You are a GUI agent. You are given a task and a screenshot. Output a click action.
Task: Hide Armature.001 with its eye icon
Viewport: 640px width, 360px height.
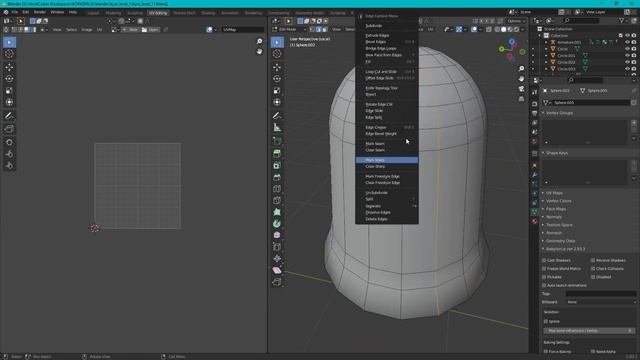pyautogui.click(x=627, y=42)
